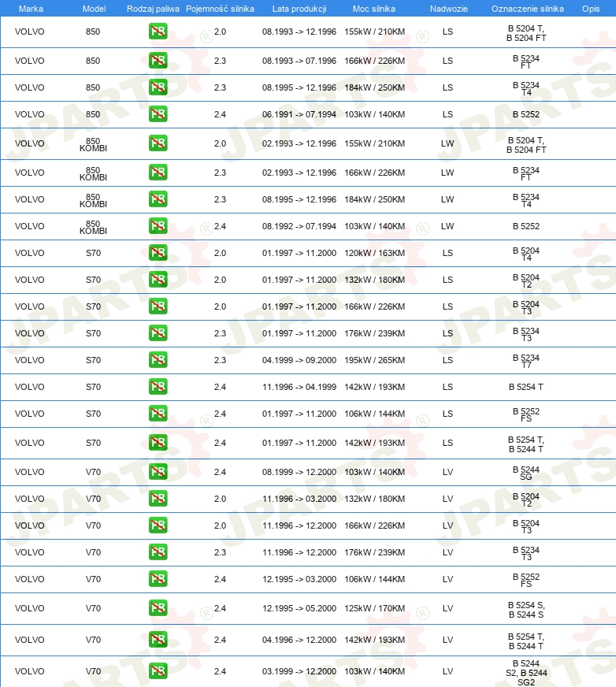Image resolution: width=616 pixels, height=687 pixels.
Task: Select LW body cell in 850 KOMBI 184kW row
Action: click(x=447, y=199)
